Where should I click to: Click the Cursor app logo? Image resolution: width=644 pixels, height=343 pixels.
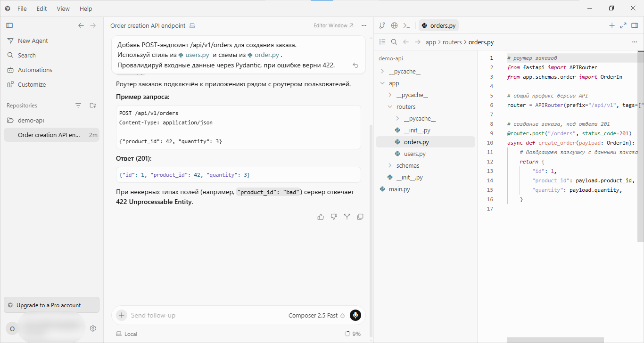coord(8,8)
